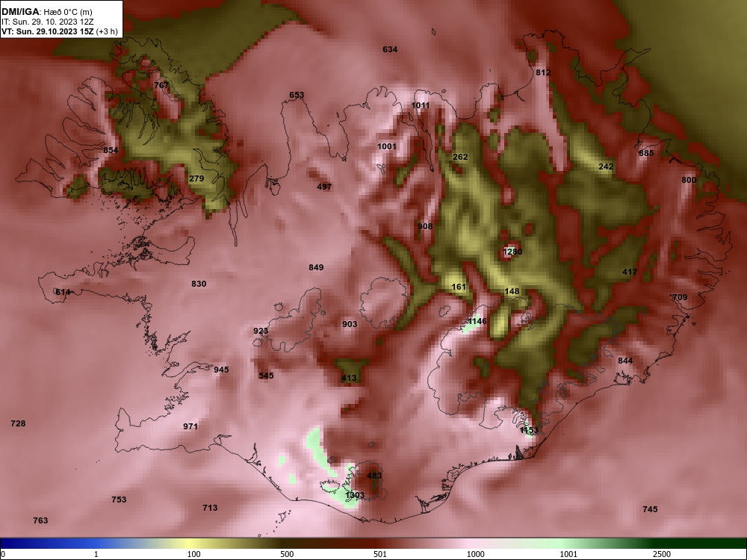Click the 545 map value
This screenshot has height=560, width=747.
point(267,376)
